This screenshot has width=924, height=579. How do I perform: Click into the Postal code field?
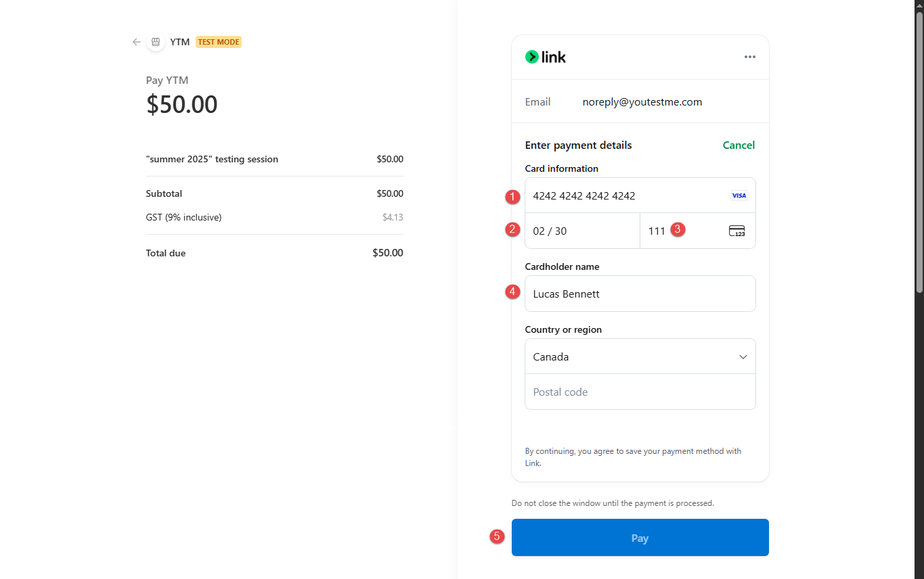click(640, 392)
